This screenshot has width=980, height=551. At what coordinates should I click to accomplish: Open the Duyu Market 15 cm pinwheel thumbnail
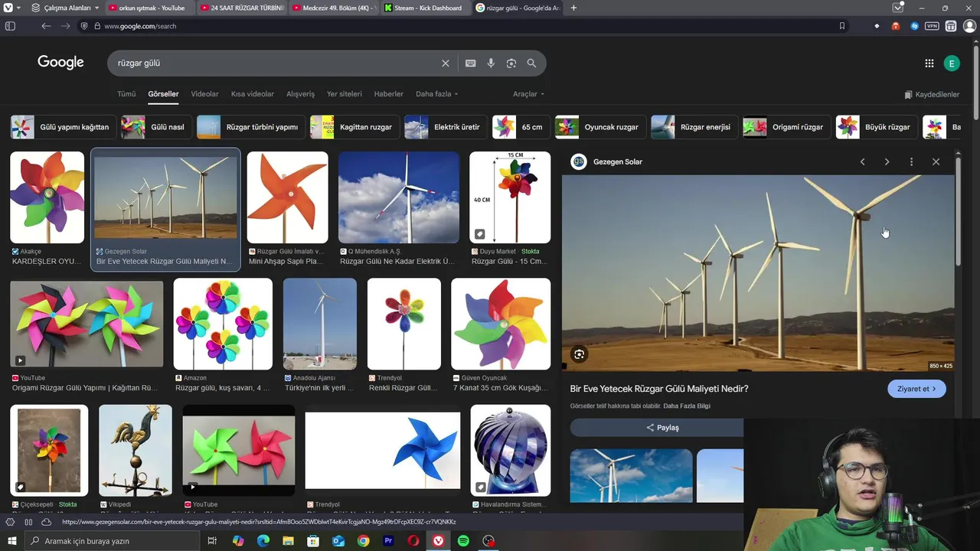510,197
